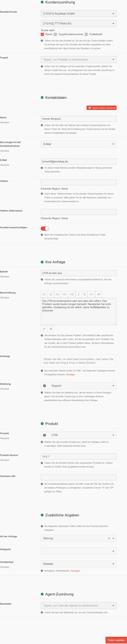
Task: Insert a numbered list in the description editor
Action: click(x=51, y=294)
